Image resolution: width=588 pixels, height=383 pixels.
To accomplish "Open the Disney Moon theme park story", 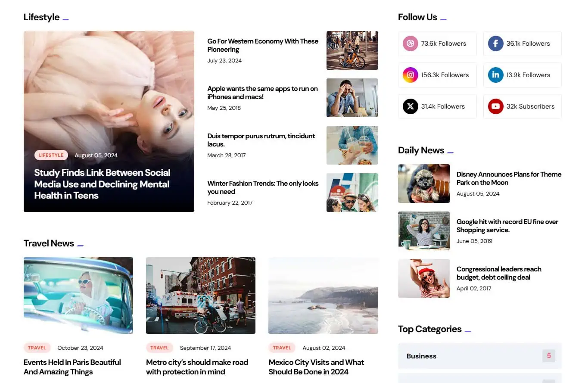I will click(x=509, y=178).
